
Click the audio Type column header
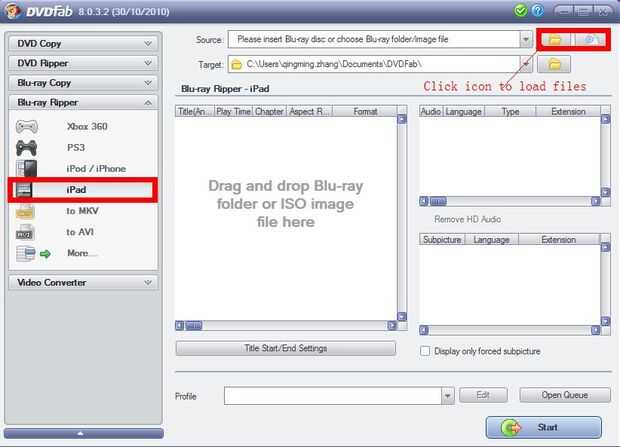[510, 112]
